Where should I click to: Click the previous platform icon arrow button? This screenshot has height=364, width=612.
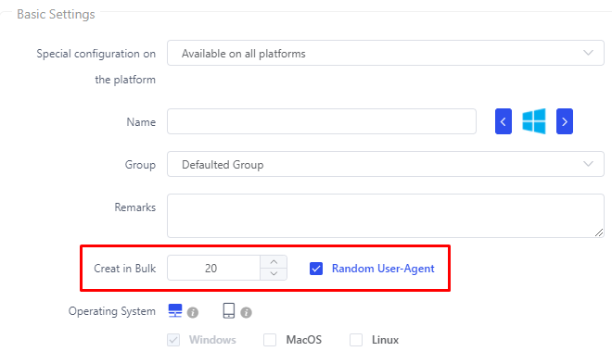pyautogui.click(x=504, y=121)
